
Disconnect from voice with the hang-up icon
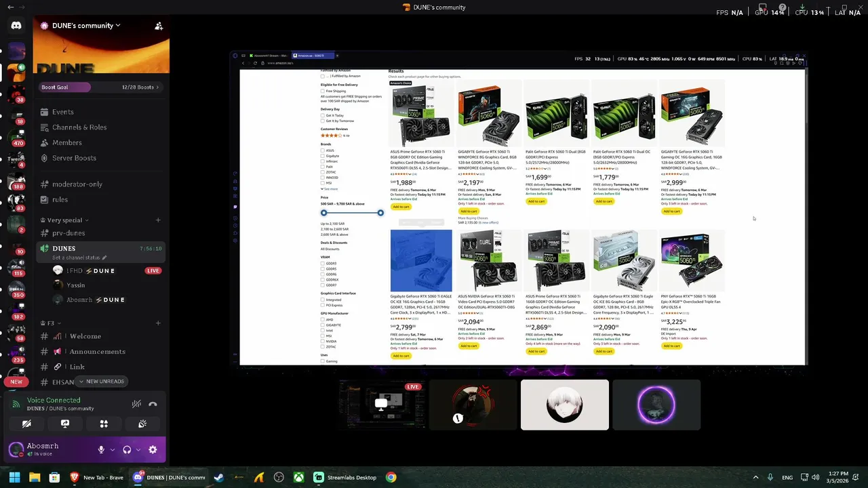pyautogui.click(x=153, y=404)
